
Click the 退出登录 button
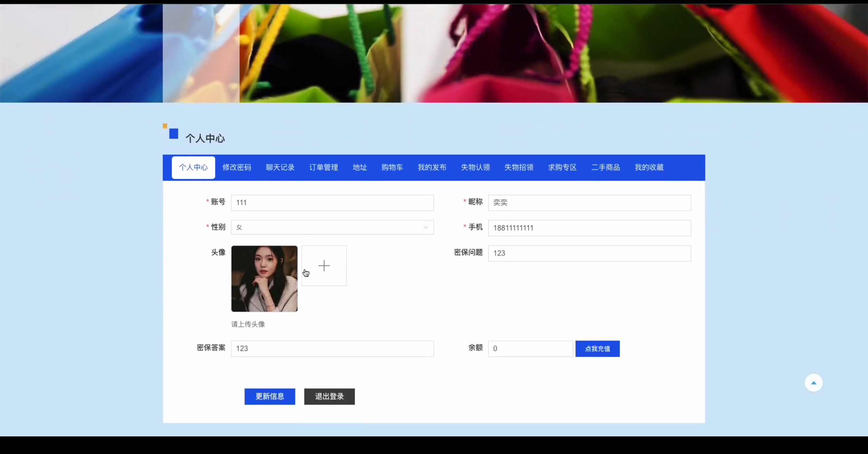[329, 396]
